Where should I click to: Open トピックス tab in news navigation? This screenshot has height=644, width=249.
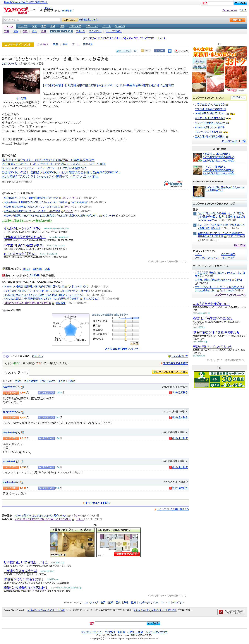tap(22, 26)
